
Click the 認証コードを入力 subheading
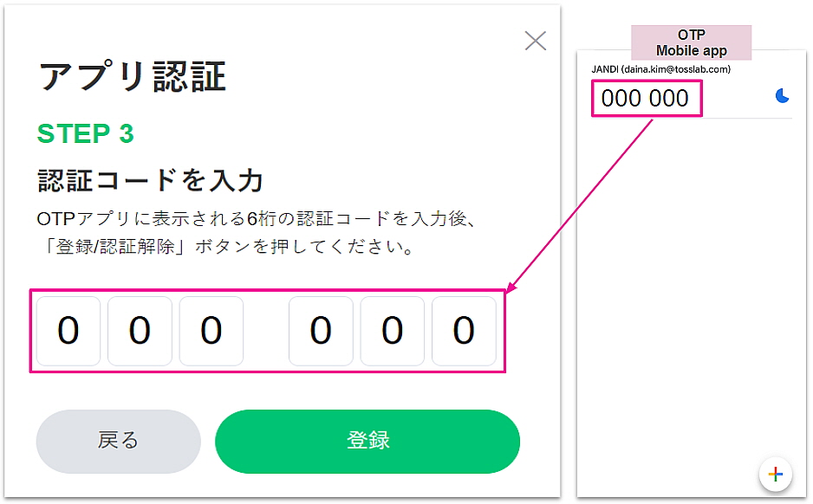pos(150,180)
